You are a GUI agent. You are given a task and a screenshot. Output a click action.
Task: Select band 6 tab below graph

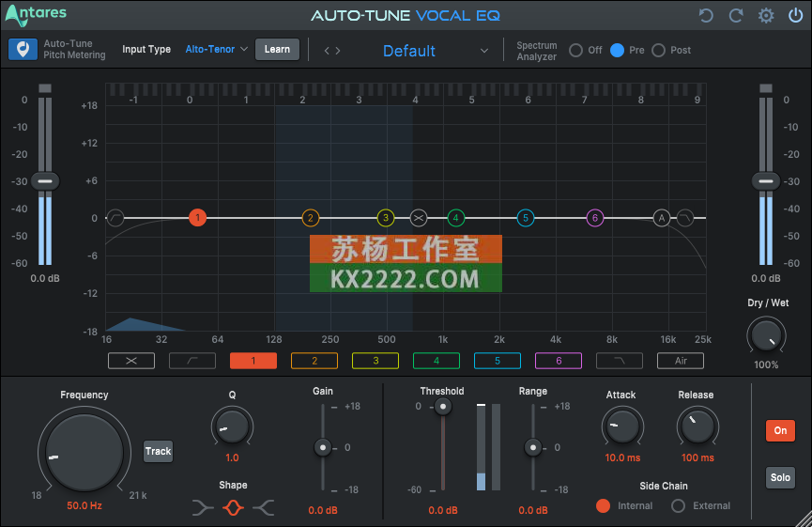click(x=559, y=361)
